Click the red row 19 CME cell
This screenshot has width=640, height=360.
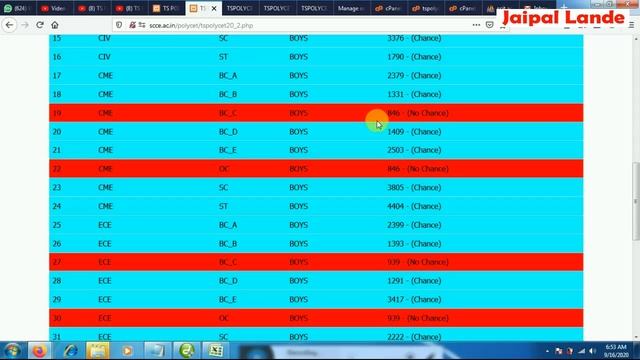(105, 113)
